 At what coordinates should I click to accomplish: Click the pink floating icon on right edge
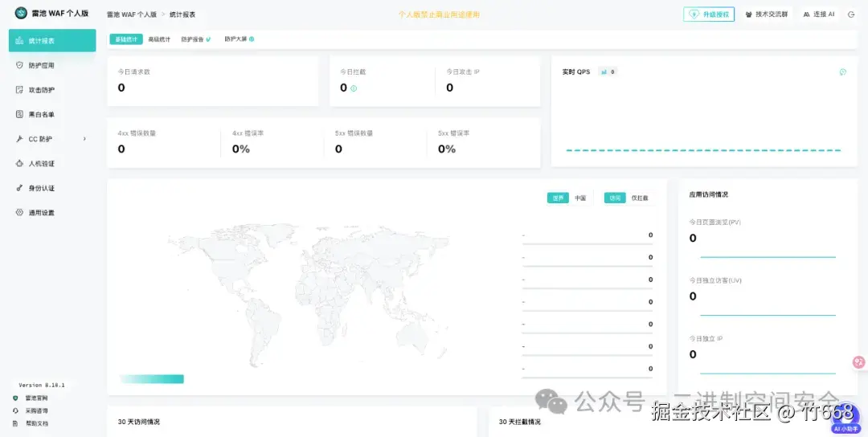click(859, 362)
